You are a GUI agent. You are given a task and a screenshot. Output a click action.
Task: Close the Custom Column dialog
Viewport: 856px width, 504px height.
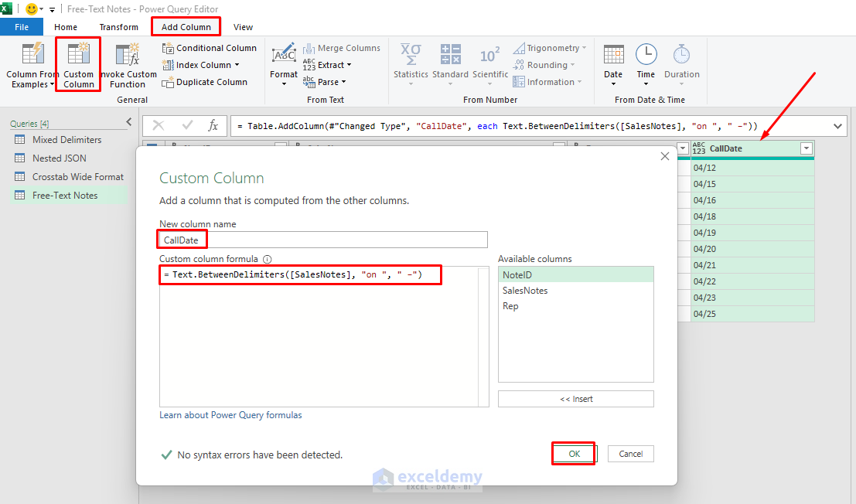(664, 157)
